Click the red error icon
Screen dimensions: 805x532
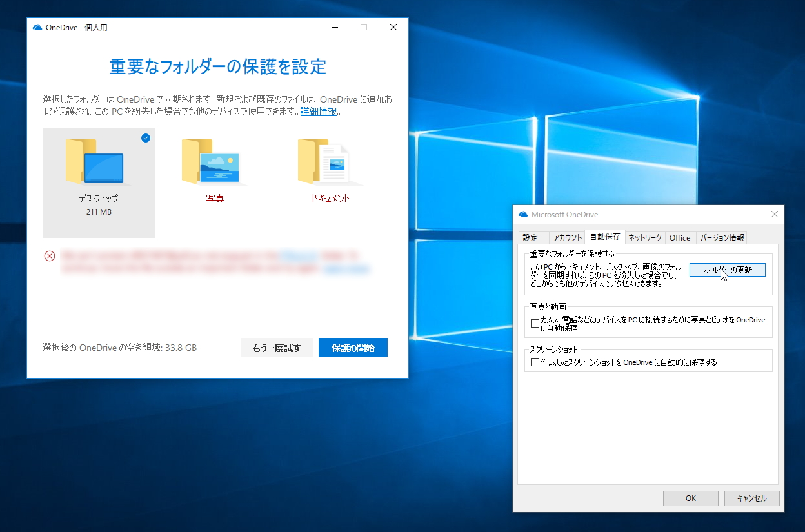point(50,256)
